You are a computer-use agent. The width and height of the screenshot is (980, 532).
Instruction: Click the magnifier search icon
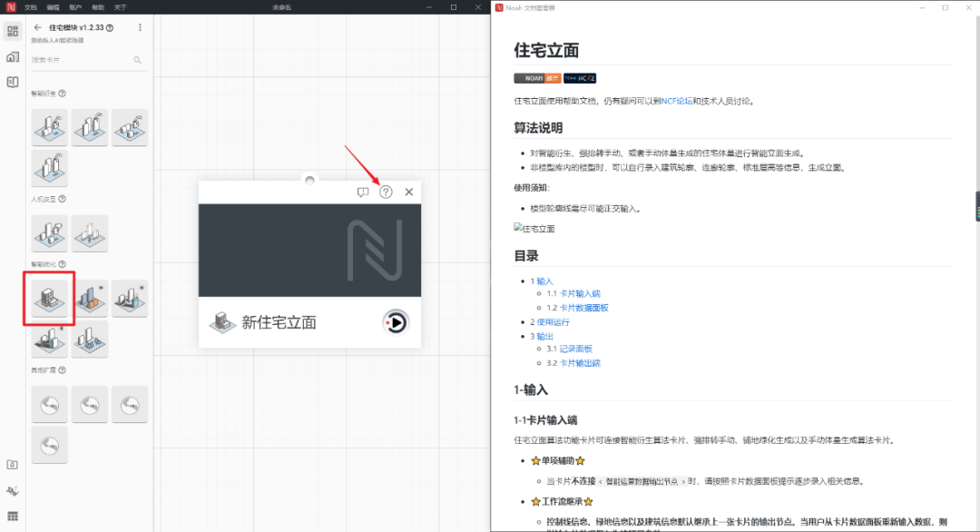[x=138, y=60]
